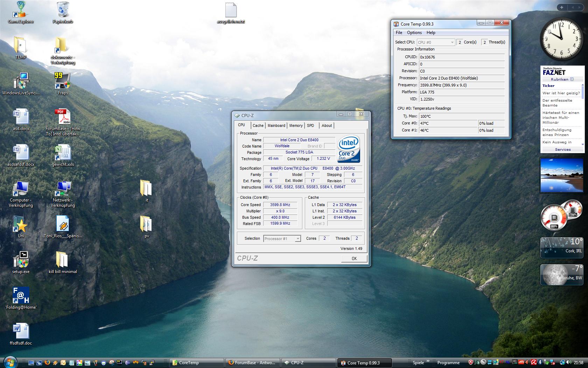Switch to ForumBase Firefox taskbar button
588x368 pixels.
pyautogui.click(x=252, y=363)
